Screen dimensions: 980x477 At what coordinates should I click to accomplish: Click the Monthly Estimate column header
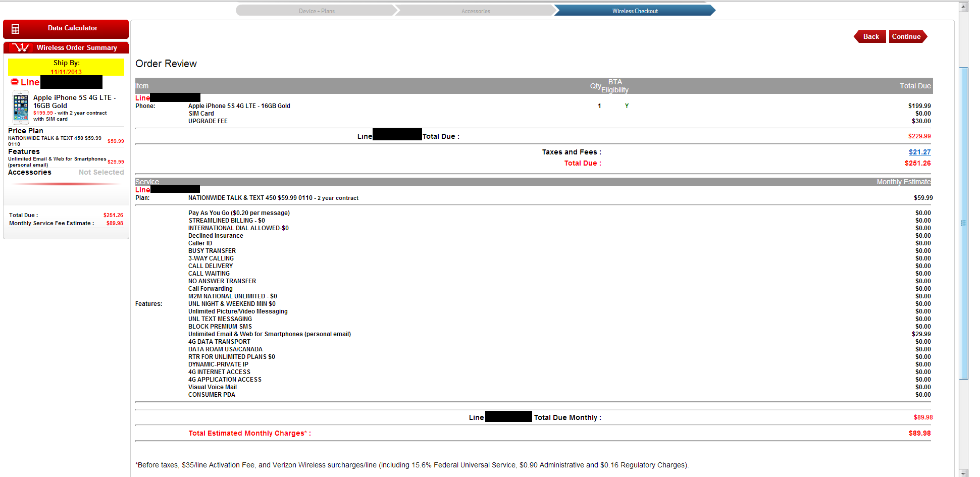(x=903, y=182)
